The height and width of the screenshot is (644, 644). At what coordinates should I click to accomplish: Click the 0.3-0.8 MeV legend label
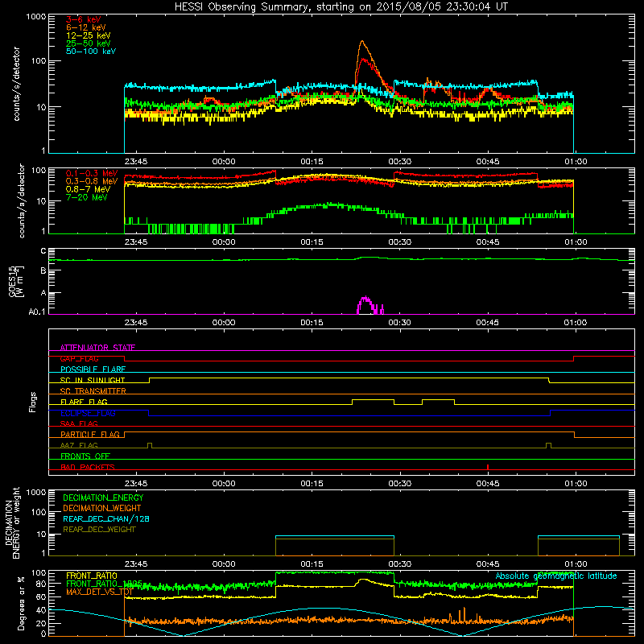[x=92, y=181]
